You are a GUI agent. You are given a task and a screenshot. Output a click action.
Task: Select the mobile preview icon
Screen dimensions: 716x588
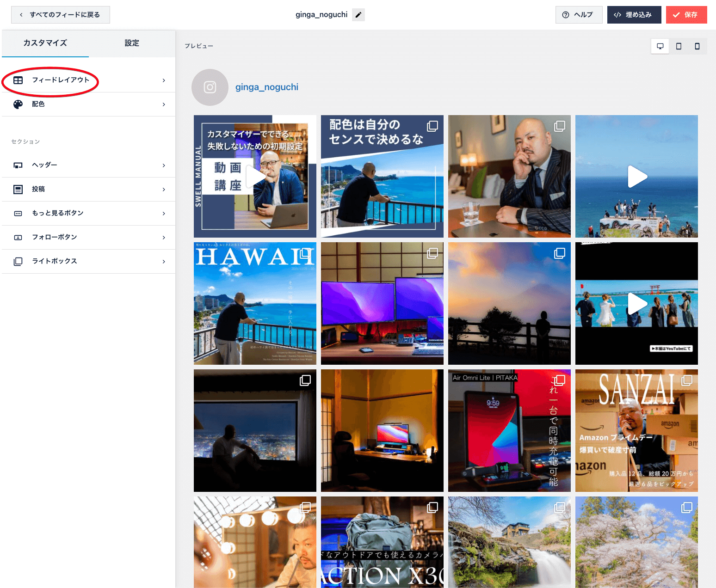point(697,46)
